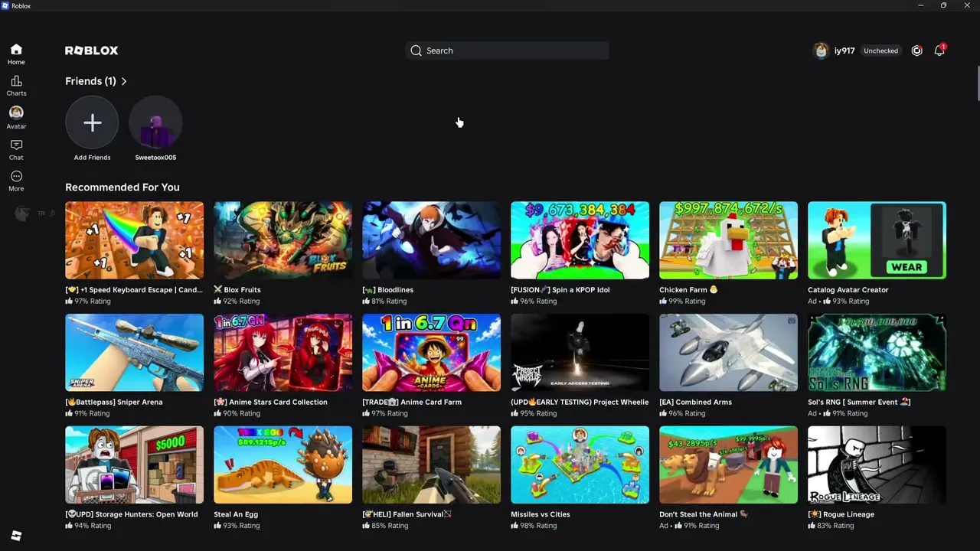This screenshot has width=980, height=551.
Task: Click the Roblox app icon in title bar
Action: coord(5,5)
